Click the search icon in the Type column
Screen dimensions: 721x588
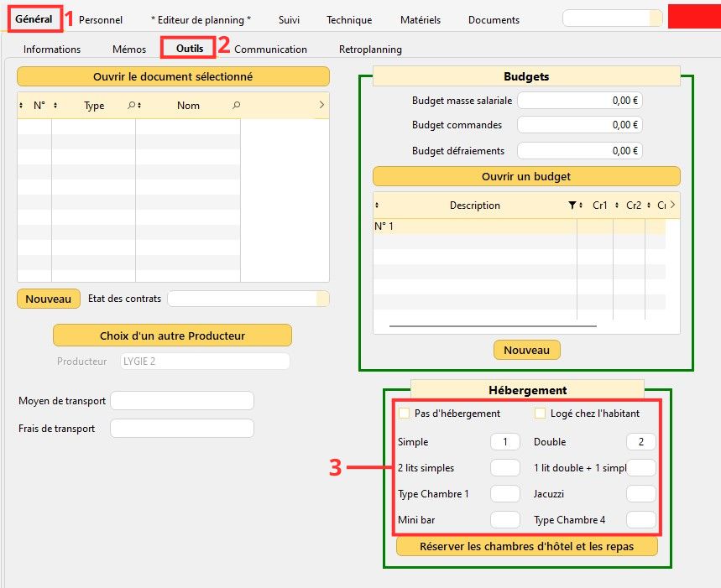(132, 106)
